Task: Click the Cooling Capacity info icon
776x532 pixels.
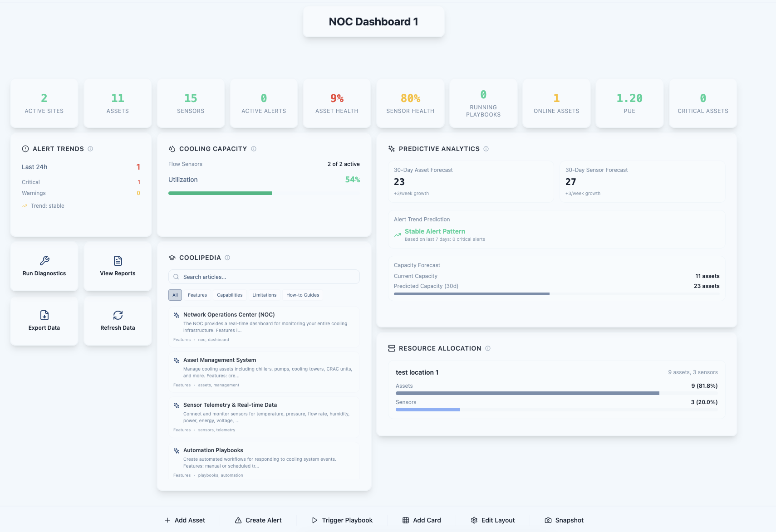Action: point(254,149)
